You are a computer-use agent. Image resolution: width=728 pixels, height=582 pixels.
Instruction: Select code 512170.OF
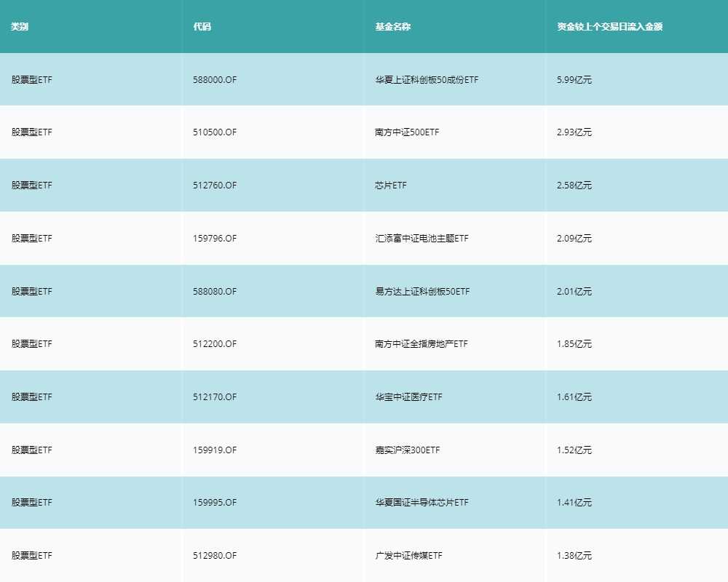[215, 396]
